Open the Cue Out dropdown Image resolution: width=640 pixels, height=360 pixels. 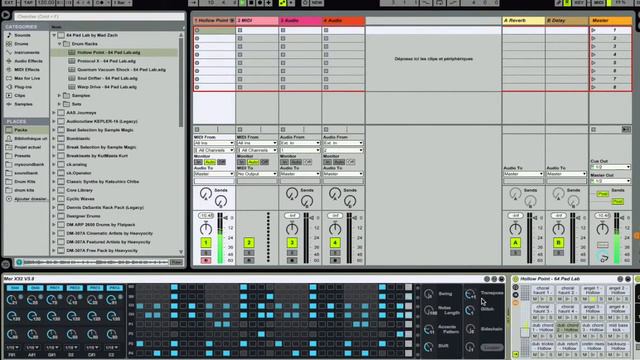click(x=610, y=167)
